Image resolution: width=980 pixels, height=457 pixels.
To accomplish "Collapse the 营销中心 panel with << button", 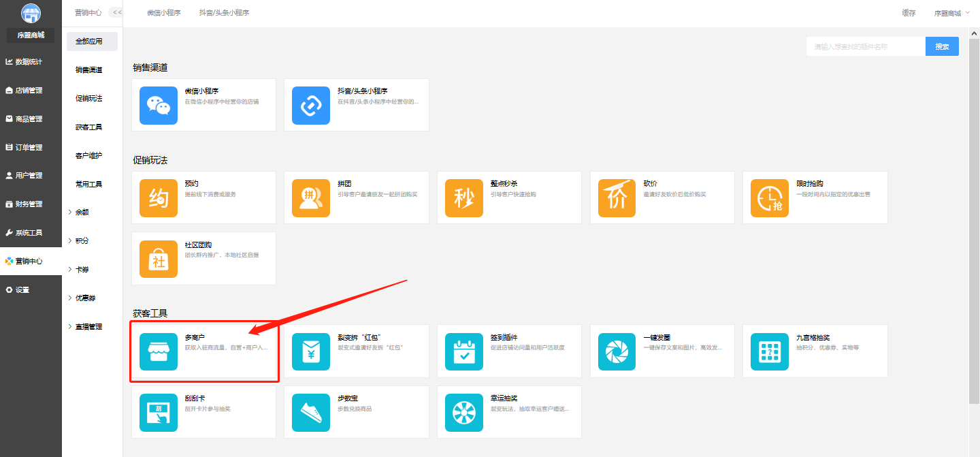I will click(x=116, y=12).
